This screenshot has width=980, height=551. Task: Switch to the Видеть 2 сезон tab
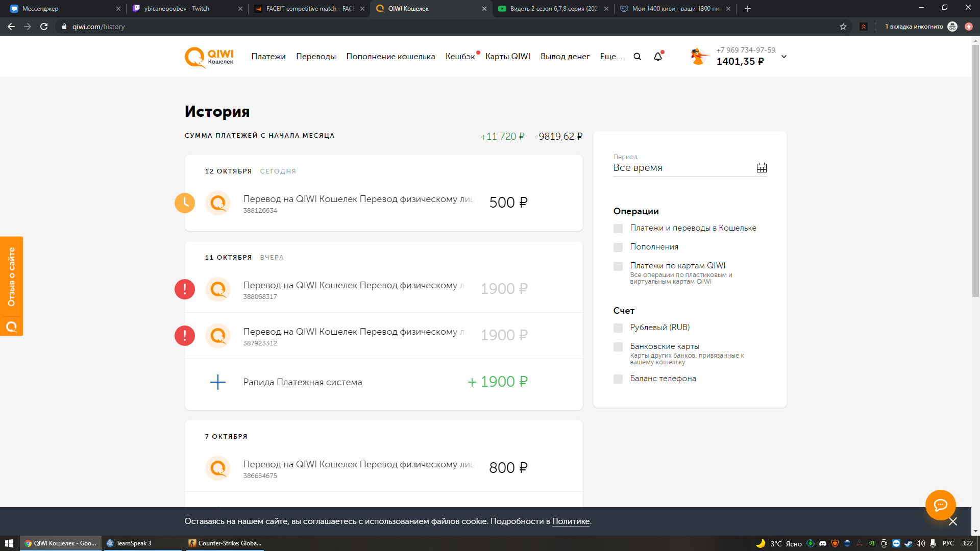coord(554,9)
